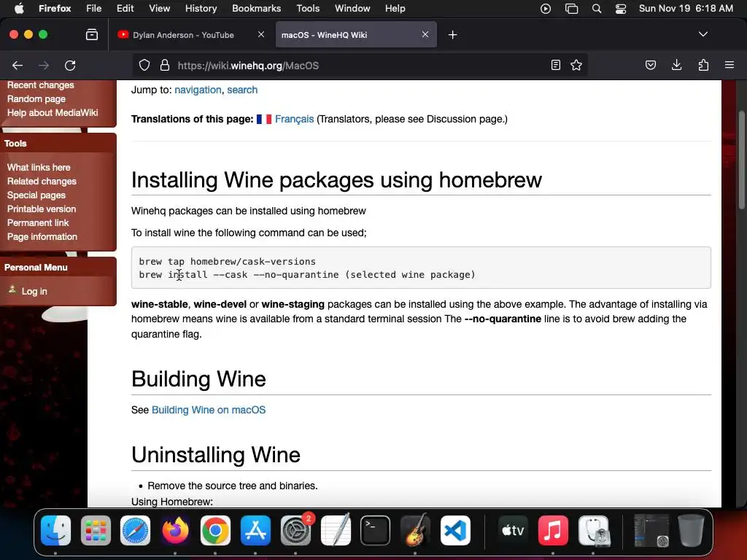Open App Store from the Dock

tap(255, 531)
